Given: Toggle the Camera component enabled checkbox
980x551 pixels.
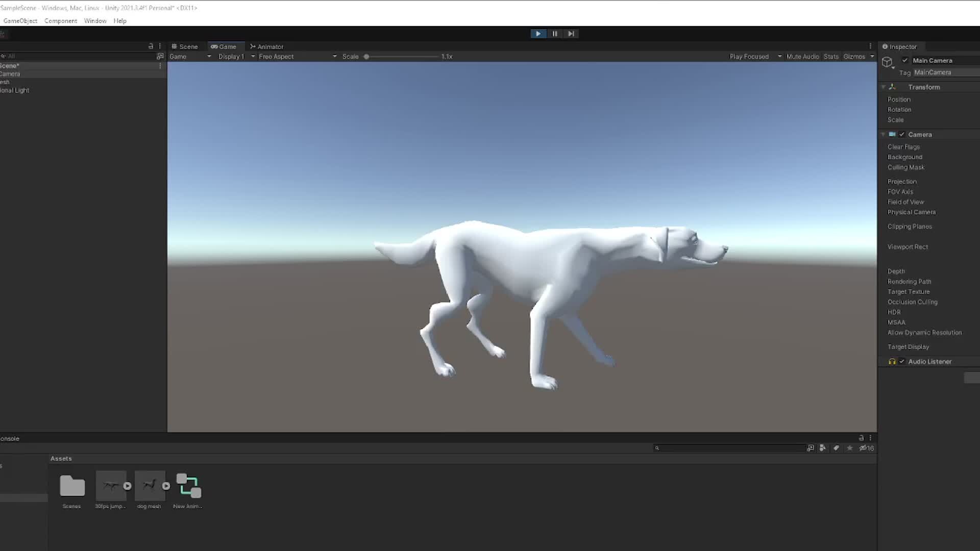Looking at the screenshot, I should [902, 134].
